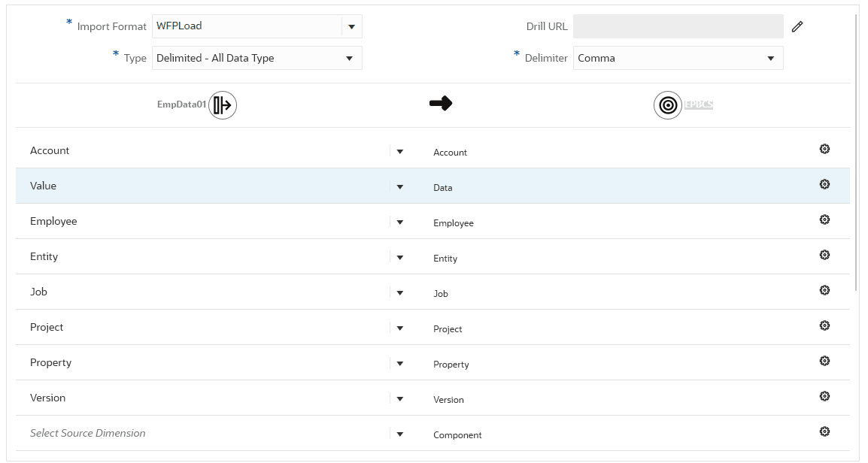Open the source dropdown for the Property row
This screenshot has height=463, width=868.
[x=399, y=363]
